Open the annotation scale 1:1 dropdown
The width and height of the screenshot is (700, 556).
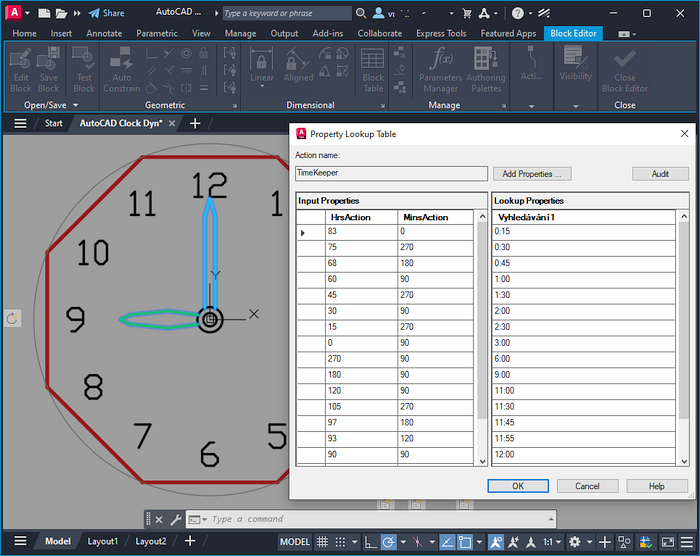pyautogui.click(x=552, y=542)
